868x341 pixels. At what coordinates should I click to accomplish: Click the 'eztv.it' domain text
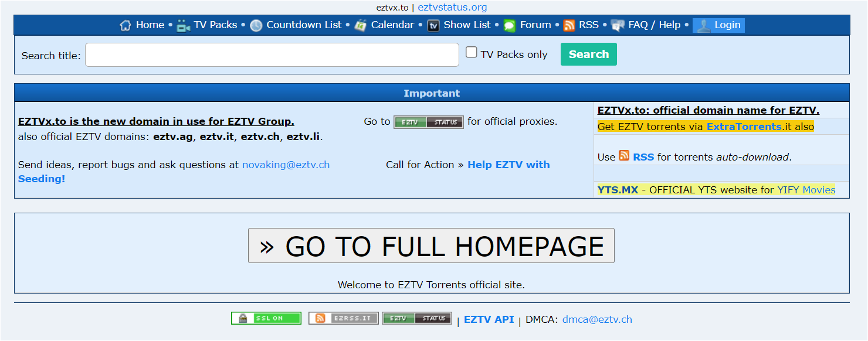pos(218,137)
